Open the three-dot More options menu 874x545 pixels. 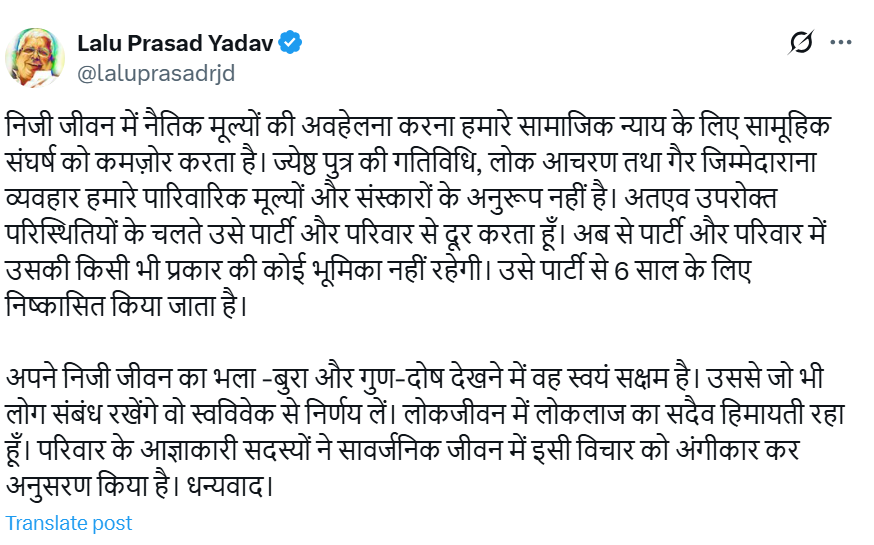pyautogui.click(x=841, y=42)
